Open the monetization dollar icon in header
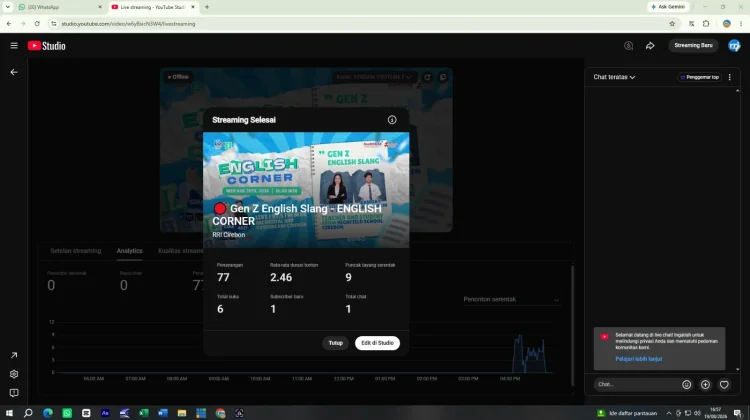Screen dimensions: 750x420 pyautogui.click(x=629, y=45)
